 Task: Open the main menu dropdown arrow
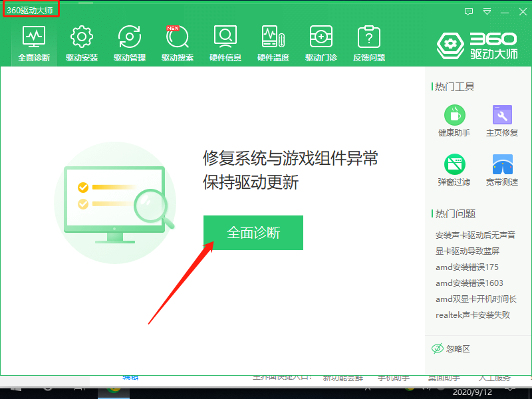pos(487,12)
